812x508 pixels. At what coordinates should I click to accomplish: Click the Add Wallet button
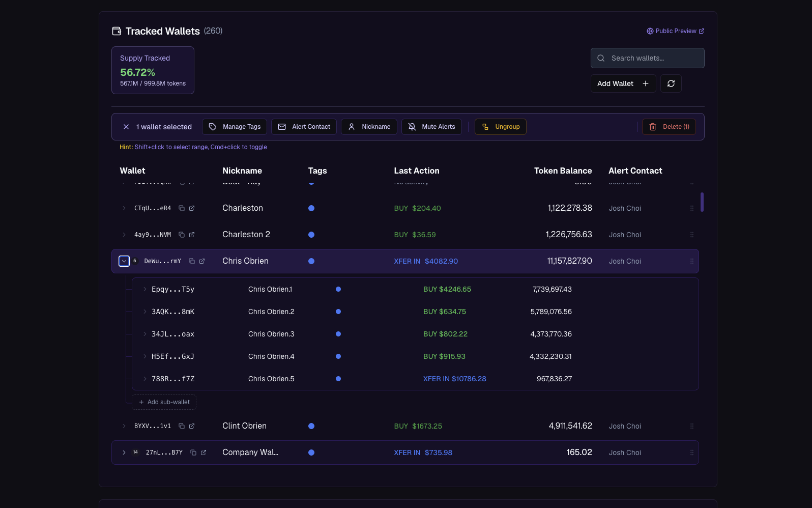623,83
